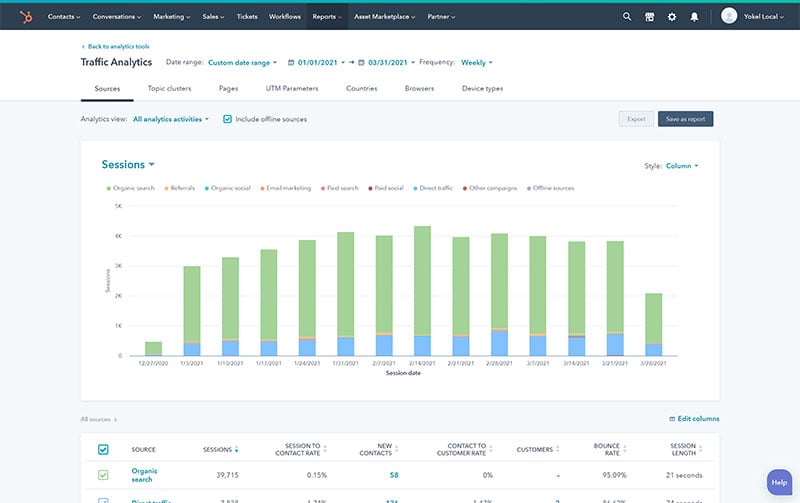Click the Workflows nav link
Image resolution: width=800 pixels, height=503 pixels.
tap(285, 17)
